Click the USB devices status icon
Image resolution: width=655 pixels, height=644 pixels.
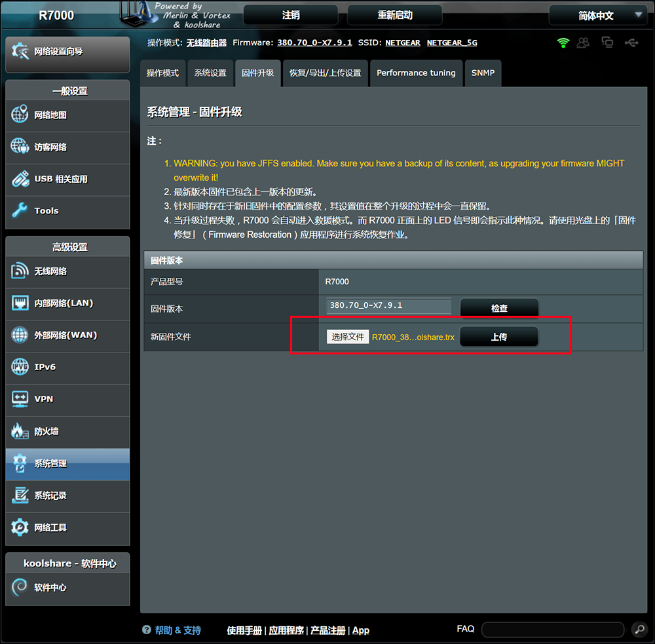point(631,41)
